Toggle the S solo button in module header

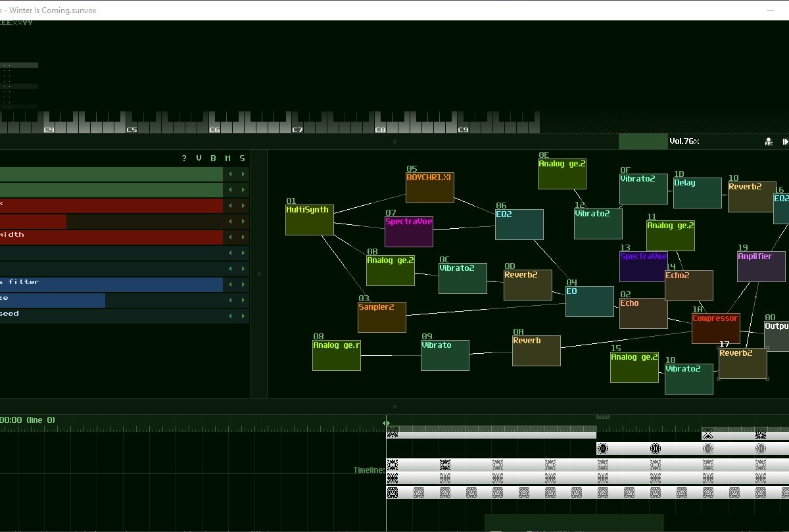243,158
